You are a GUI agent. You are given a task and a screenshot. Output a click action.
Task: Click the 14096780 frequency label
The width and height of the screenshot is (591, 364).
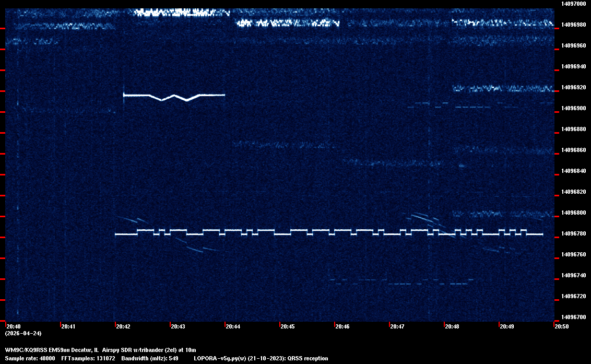pos(574,233)
